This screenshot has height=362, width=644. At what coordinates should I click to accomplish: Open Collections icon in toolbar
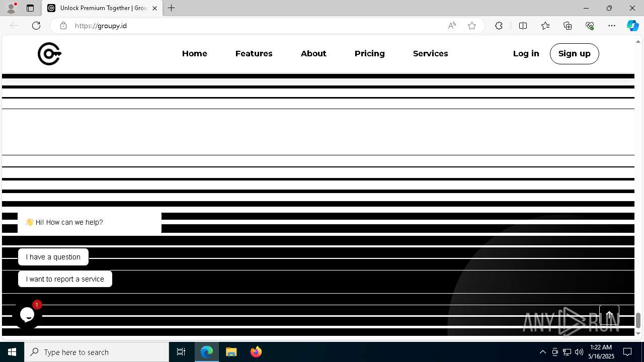(568, 26)
